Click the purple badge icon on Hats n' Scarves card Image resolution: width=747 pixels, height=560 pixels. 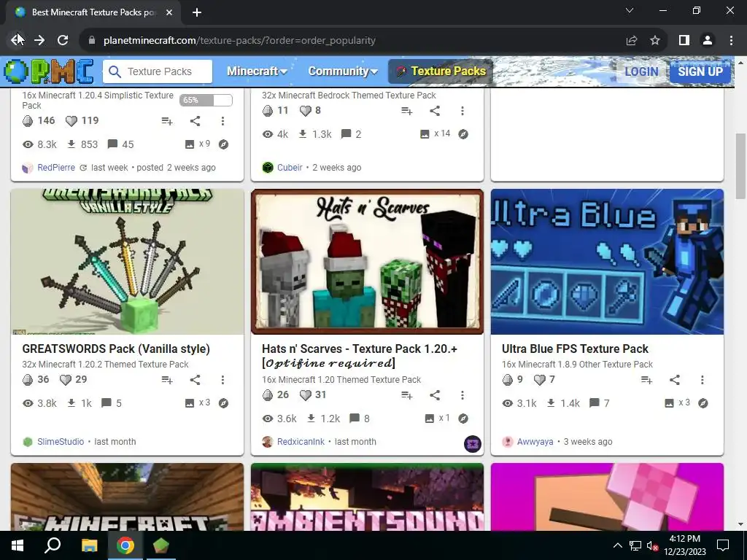(x=473, y=444)
